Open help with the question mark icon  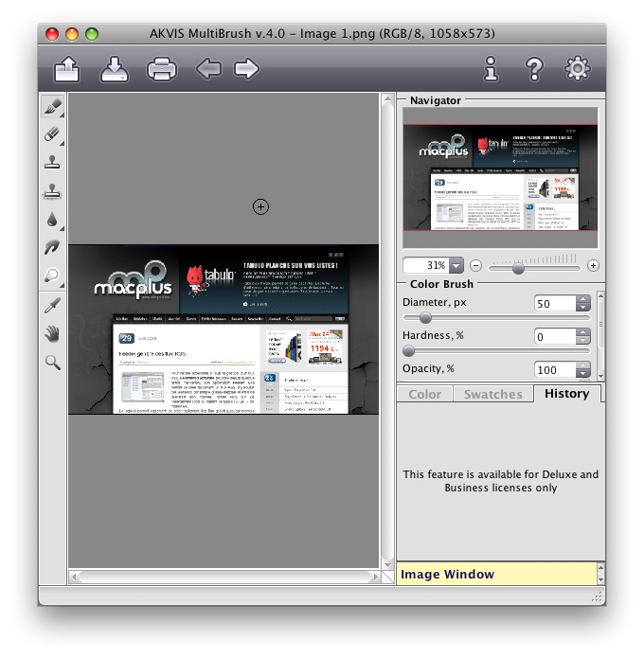click(534, 69)
